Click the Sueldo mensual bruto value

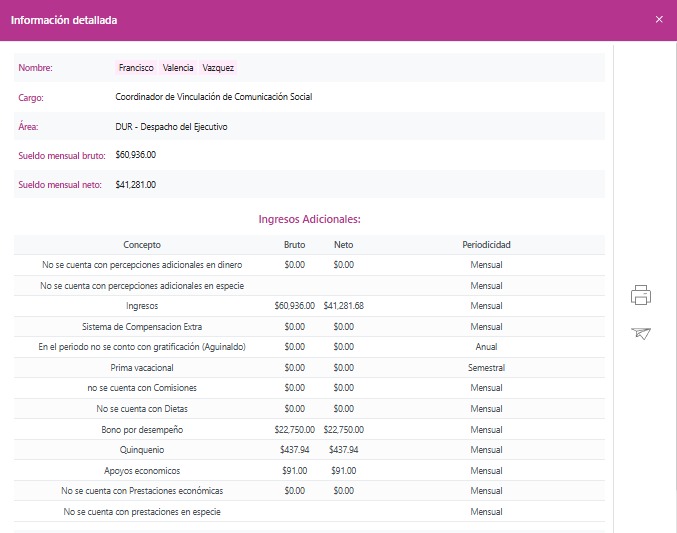point(136,155)
